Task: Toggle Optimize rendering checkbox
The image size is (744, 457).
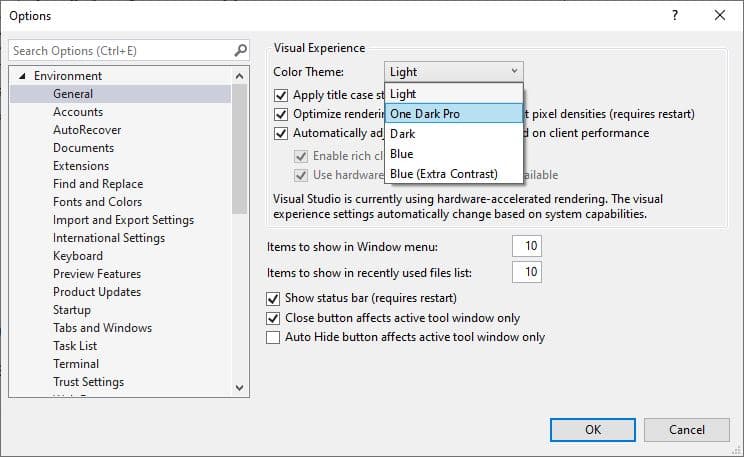Action: point(281,114)
